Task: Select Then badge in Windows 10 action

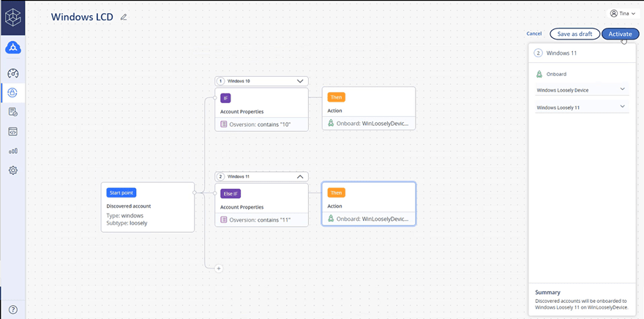Action: pyautogui.click(x=336, y=97)
